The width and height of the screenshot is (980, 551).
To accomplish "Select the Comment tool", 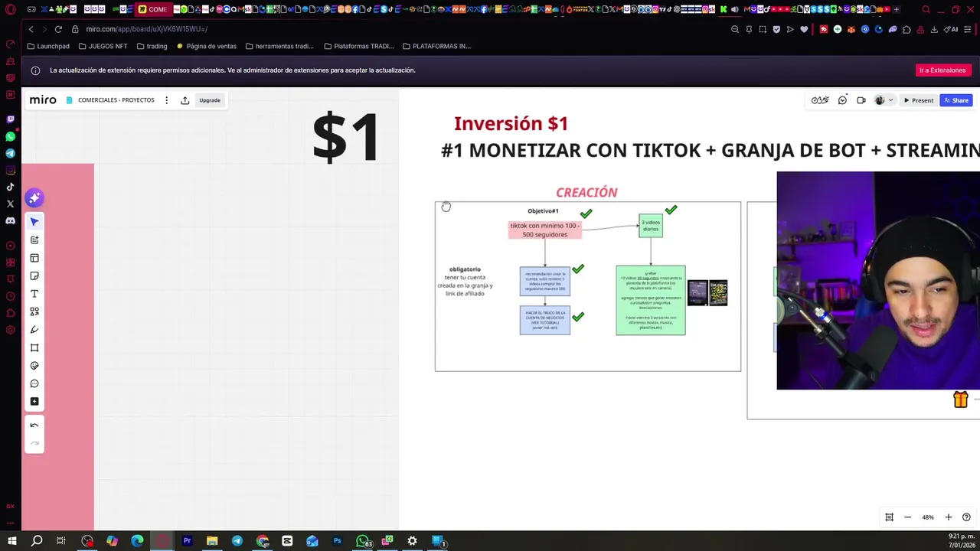I will (34, 383).
